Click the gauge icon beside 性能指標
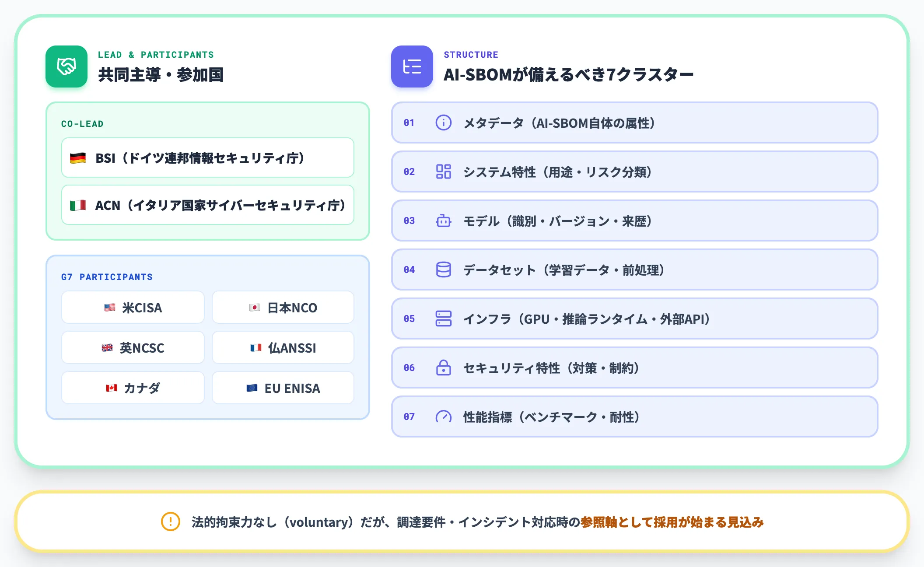Viewport: 924px width, 567px height. 444,416
